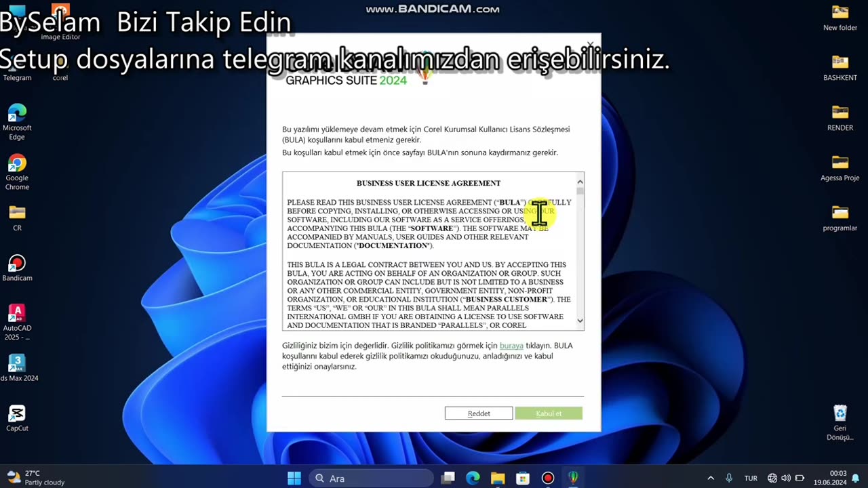868x488 pixels.
Task: Accept the license with Kabul et button
Action: (x=549, y=413)
